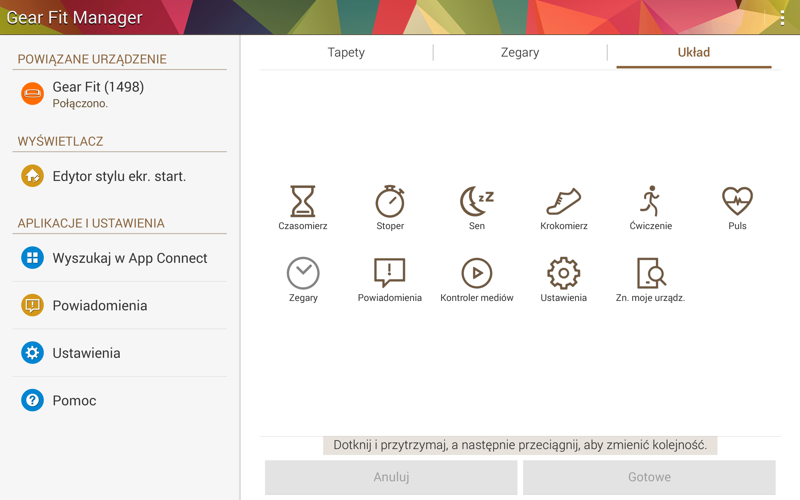The height and width of the screenshot is (500, 800).
Task: Switch to the Zegary tab
Action: 520,52
